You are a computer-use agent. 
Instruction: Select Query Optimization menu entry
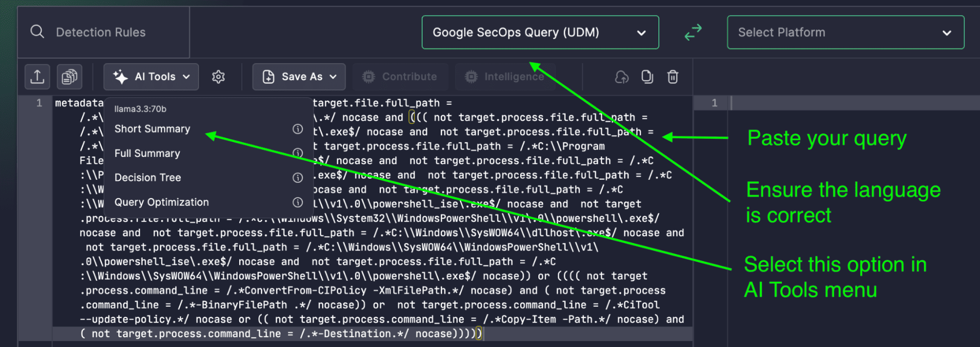(x=162, y=202)
